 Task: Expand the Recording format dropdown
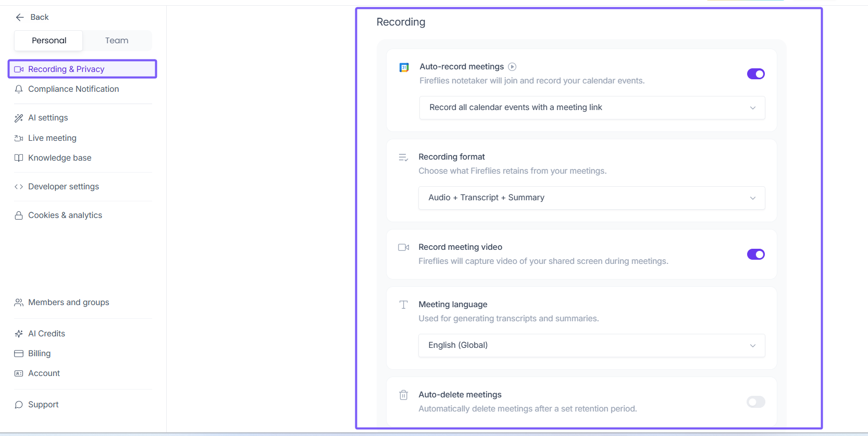click(591, 198)
